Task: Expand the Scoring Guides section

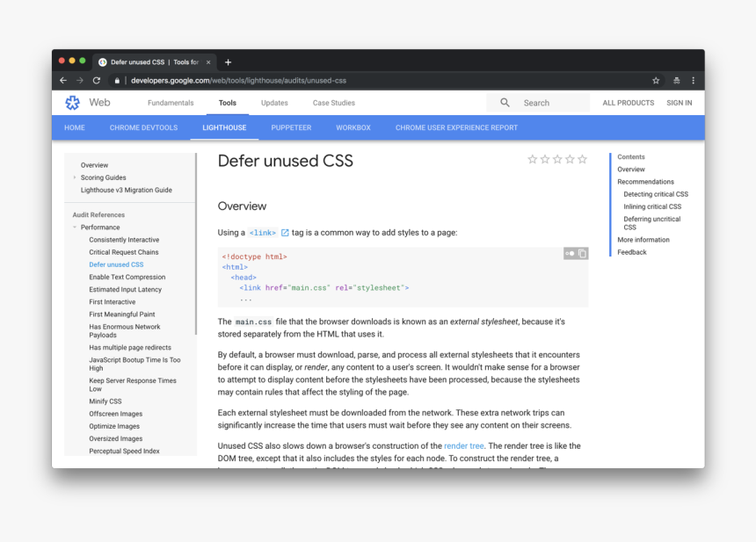Action: point(75,177)
